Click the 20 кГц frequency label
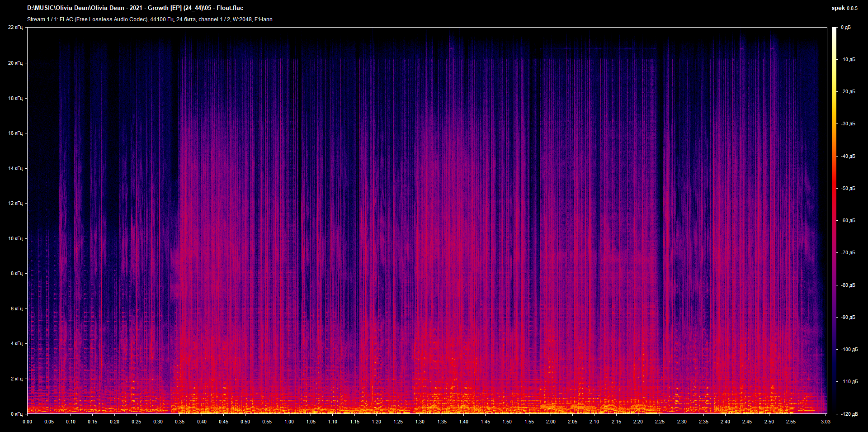This screenshot has height=432, width=868. 15,63
